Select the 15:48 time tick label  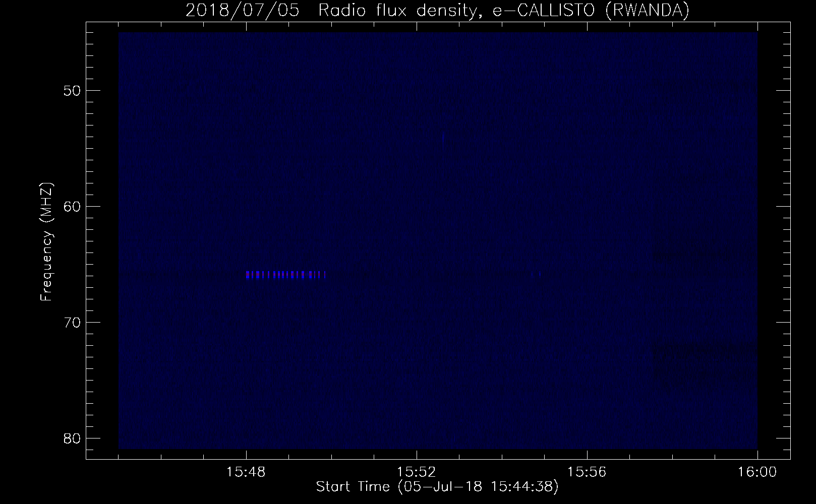pos(246,472)
